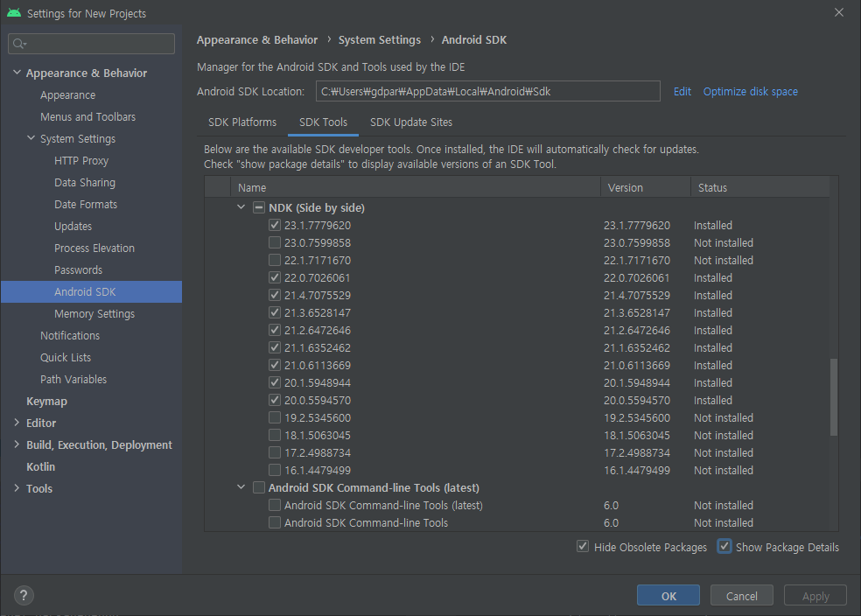Expand the Tools settings section
This screenshot has height=616, width=861.
(17, 488)
